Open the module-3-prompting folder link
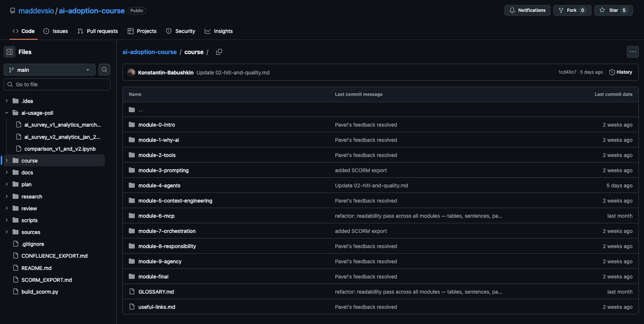The image size is (644, 324). (x=163, y=170)
